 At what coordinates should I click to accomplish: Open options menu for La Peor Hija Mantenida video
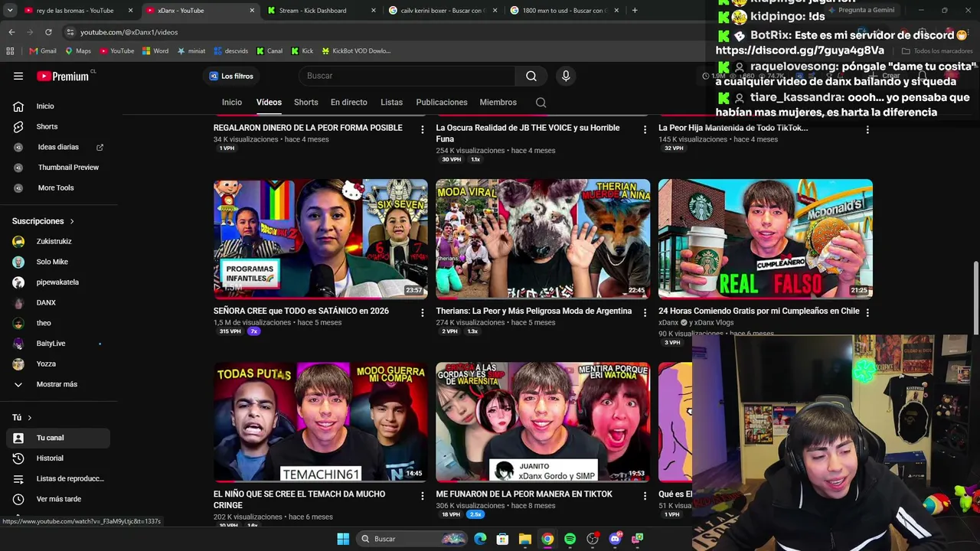pyautogui.click(x=867, y=130)
